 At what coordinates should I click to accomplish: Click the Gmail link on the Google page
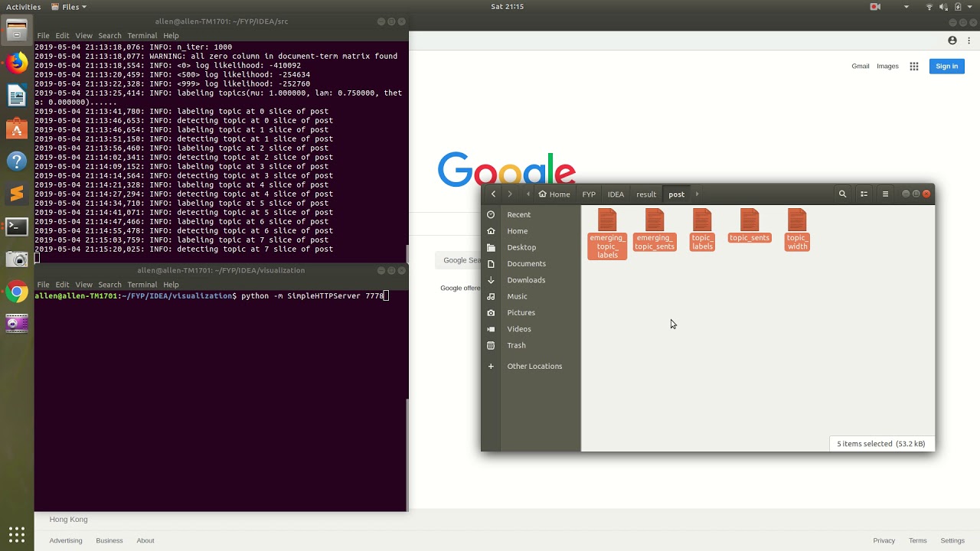click(861, 67)
